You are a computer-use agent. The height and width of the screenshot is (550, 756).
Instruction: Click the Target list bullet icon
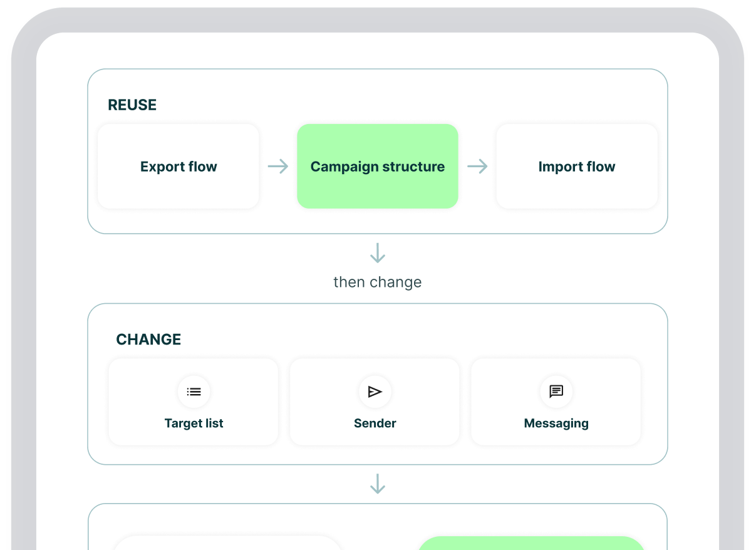click(194, 392)
